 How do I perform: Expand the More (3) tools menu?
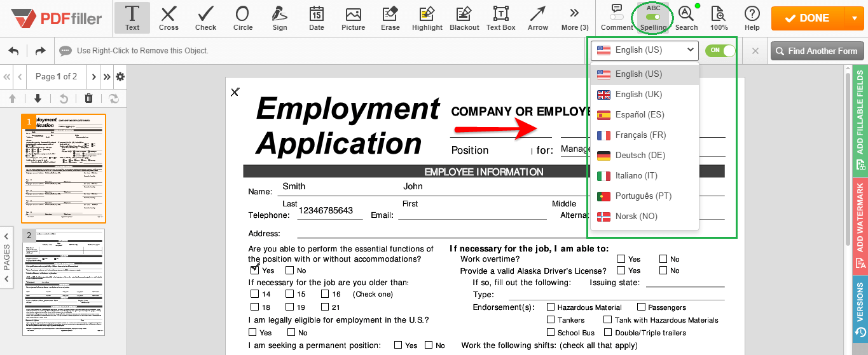[x=574, y=18]
